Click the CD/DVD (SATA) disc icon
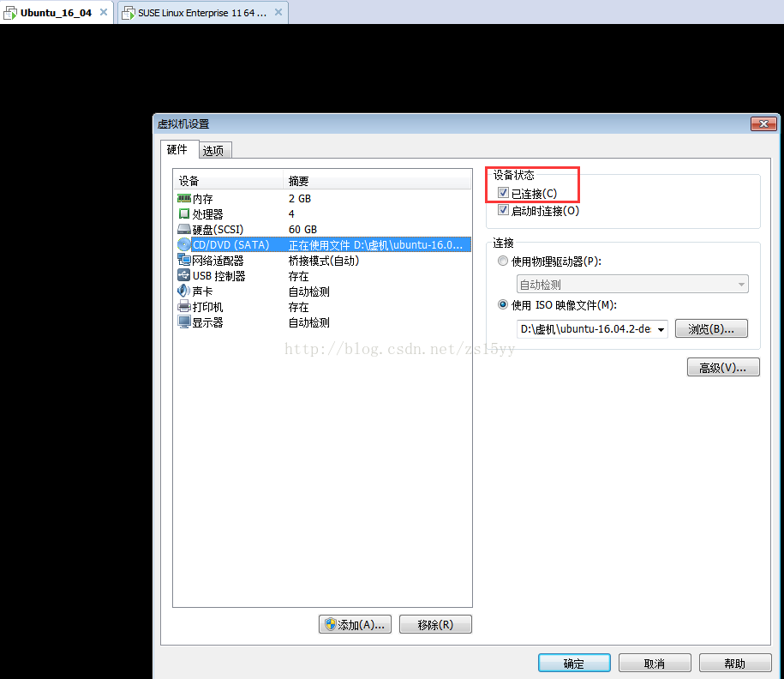 184,244
